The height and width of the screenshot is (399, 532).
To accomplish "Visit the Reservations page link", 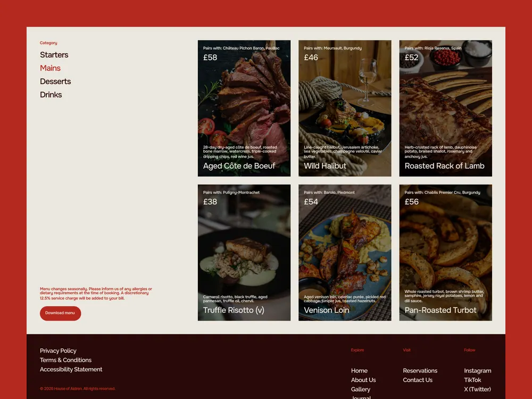I will 420,370.
